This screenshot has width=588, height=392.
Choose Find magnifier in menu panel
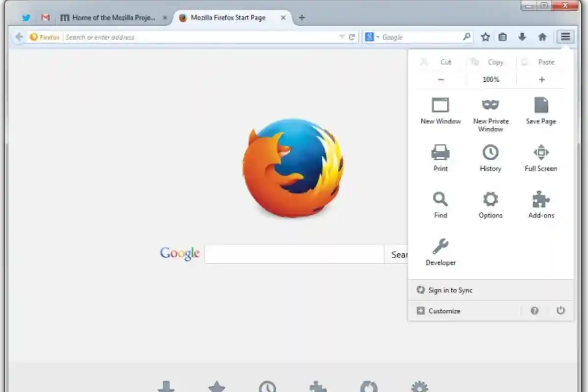[x=441, y=205]
